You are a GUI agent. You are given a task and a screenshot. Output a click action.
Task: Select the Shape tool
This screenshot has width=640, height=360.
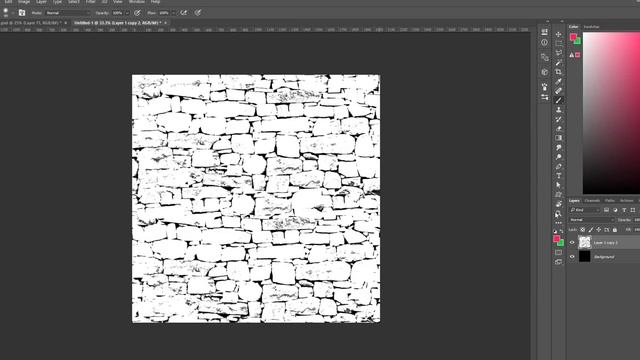[x=558, y=194]
